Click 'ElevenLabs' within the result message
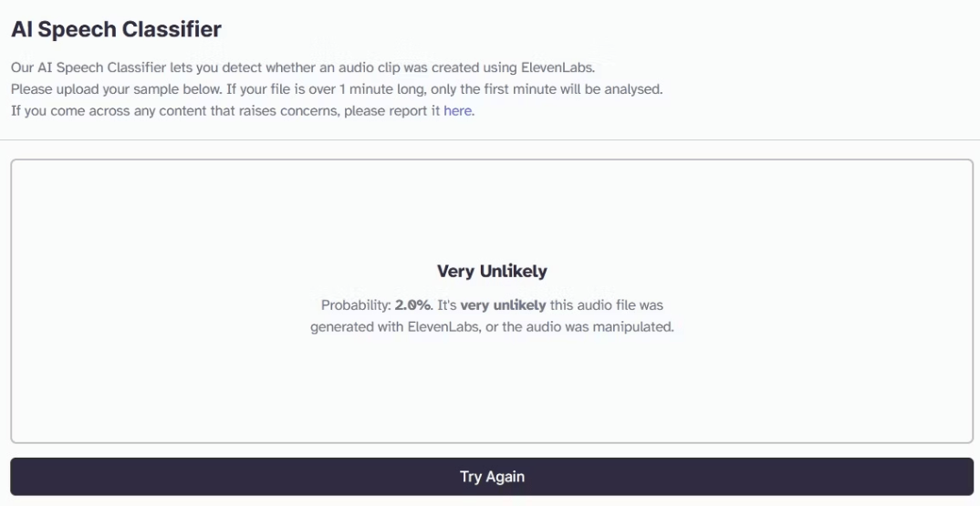980x506 pixels. (x=443, y=326)
